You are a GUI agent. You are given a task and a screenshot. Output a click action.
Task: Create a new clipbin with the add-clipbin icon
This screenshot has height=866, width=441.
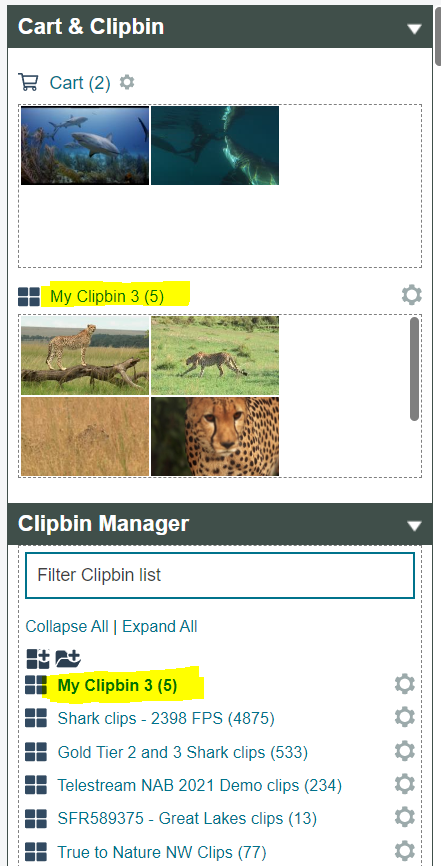click(x=38, y=658)
